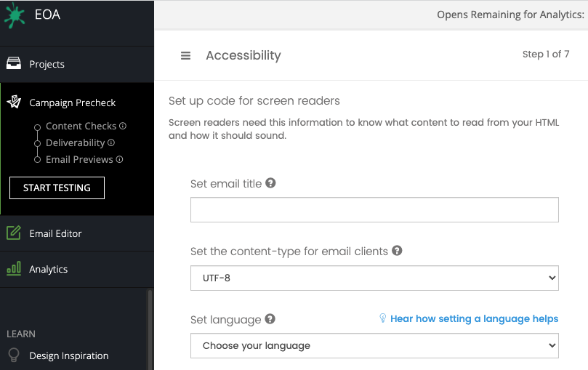Click the EOA green splat logo
This screenshot has width=588, height=370.
pos(15,16)
